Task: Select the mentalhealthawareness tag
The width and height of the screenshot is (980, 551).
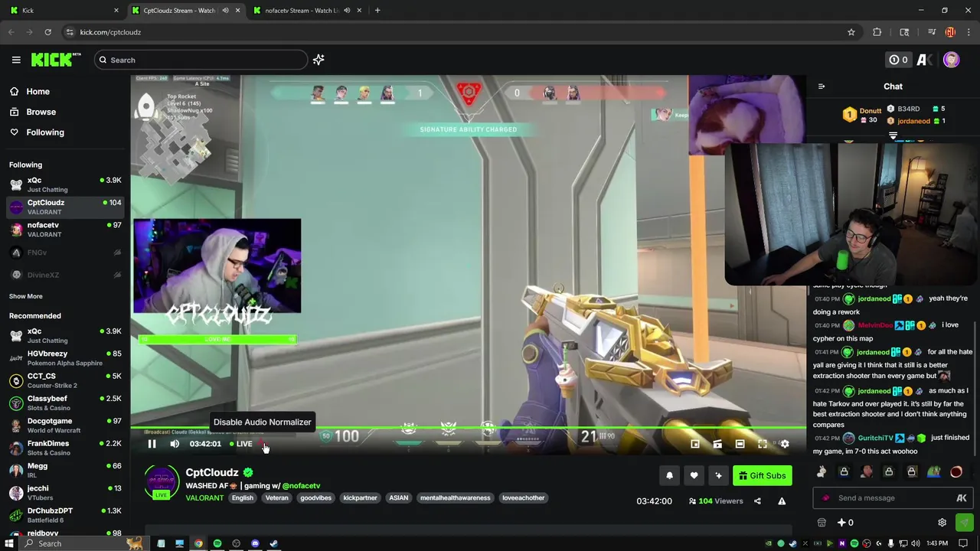Action: pos(455,498)
